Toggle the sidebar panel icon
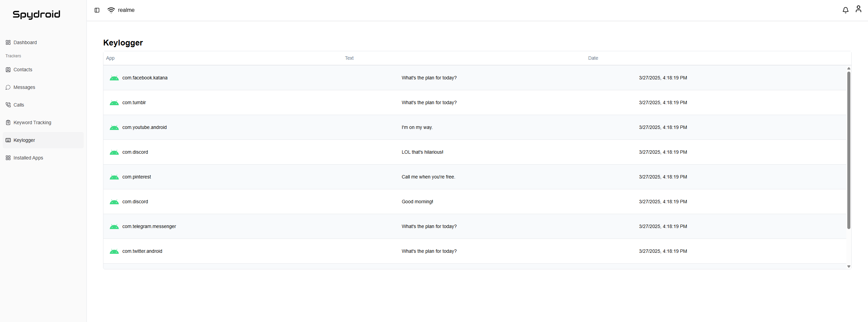 [x=97, y=10]
